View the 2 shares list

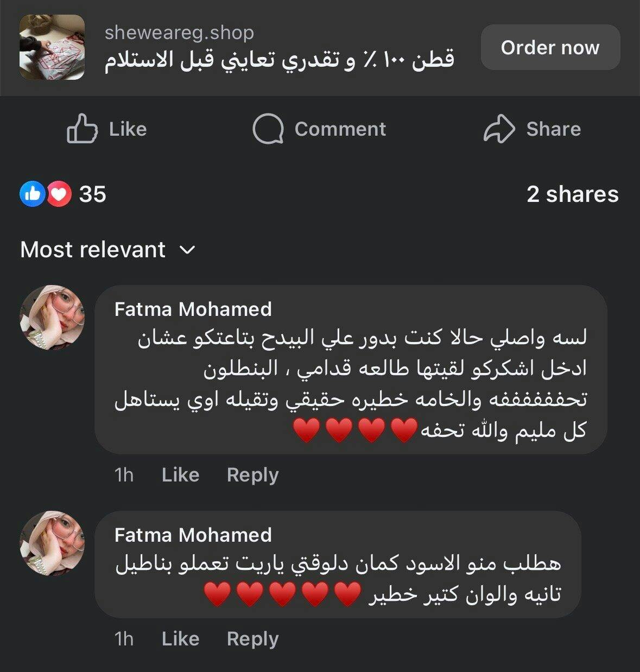coord(572,194)
